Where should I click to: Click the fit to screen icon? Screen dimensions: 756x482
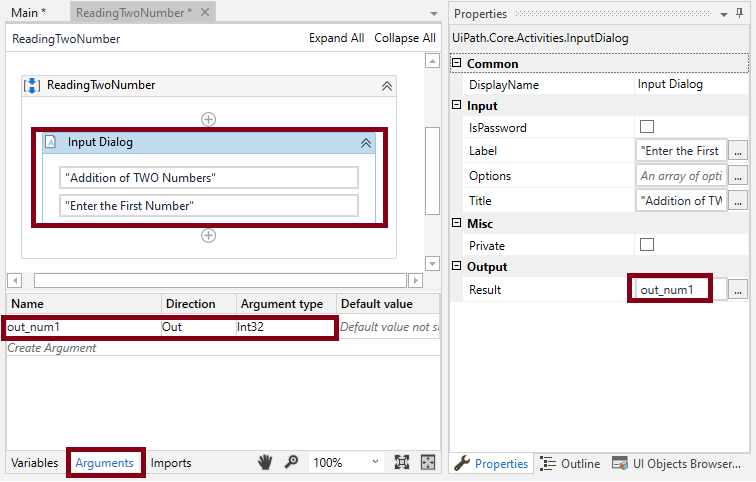click(x=402, y=462)
